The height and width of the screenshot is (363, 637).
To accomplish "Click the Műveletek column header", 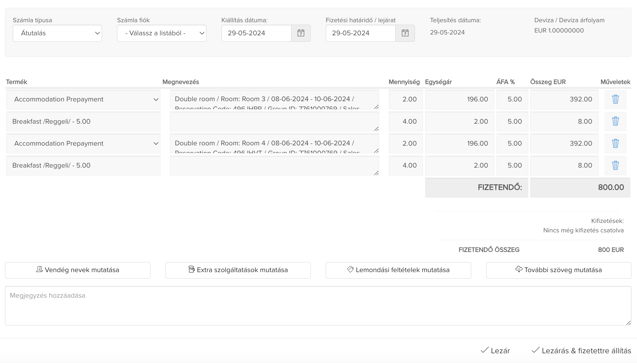I will click(615, 82).
